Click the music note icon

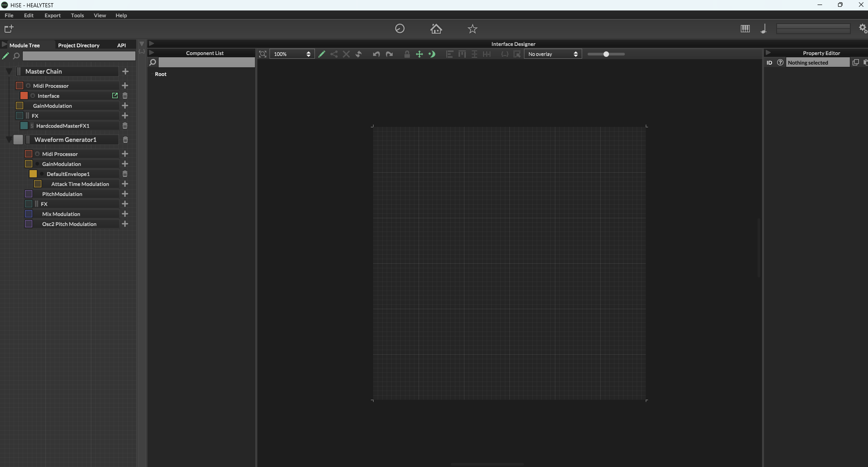tap(763, 29)
